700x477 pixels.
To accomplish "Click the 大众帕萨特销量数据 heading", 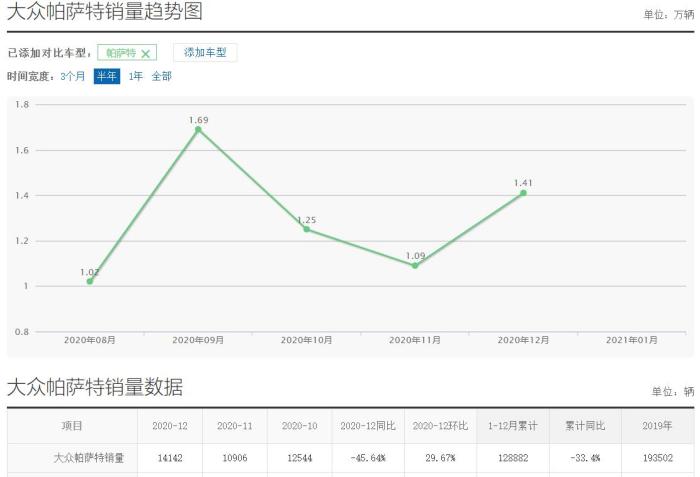I will point(95,387).
